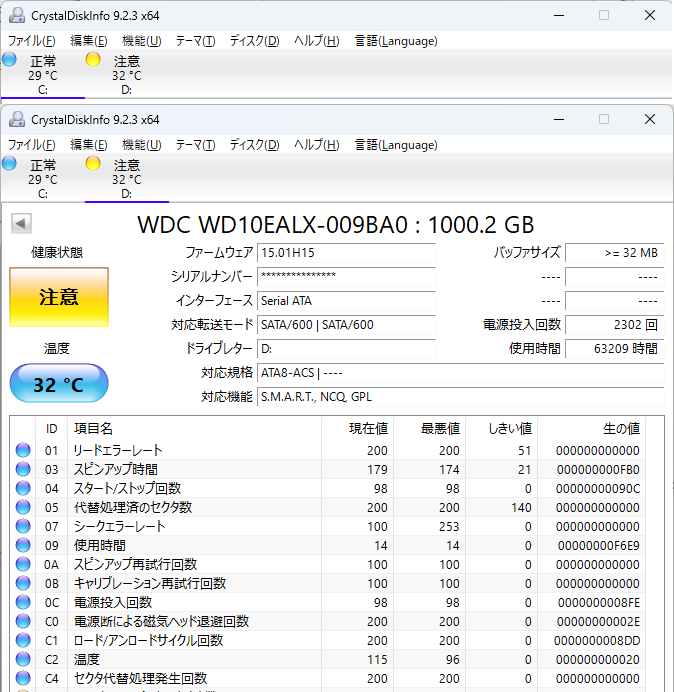Click the インターフェース field Serial ATA

[346, 301]
